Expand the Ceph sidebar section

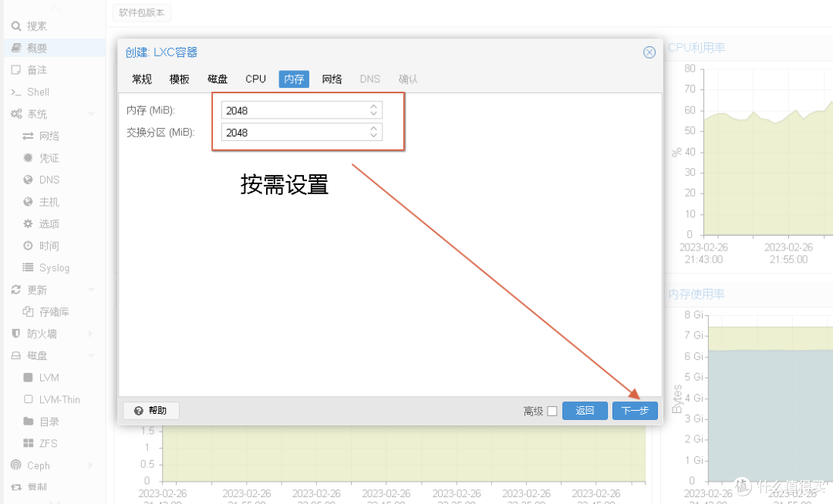click(35, 465)
